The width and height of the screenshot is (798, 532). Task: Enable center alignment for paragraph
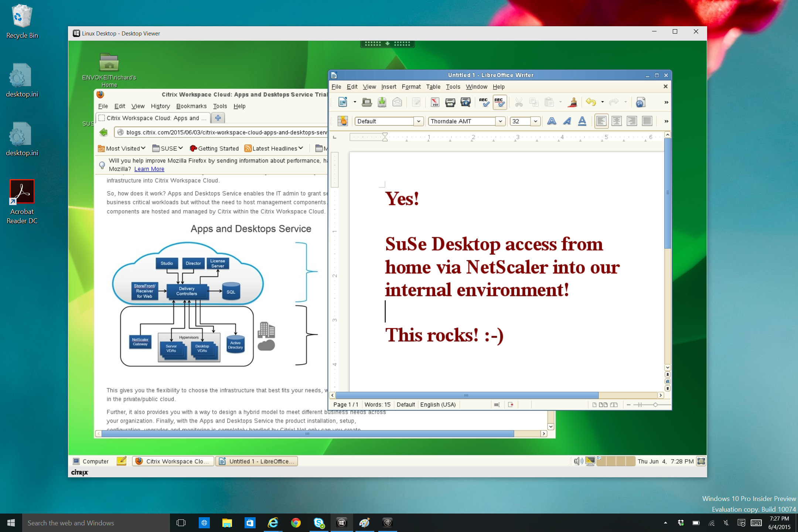[x=616, y=121]
